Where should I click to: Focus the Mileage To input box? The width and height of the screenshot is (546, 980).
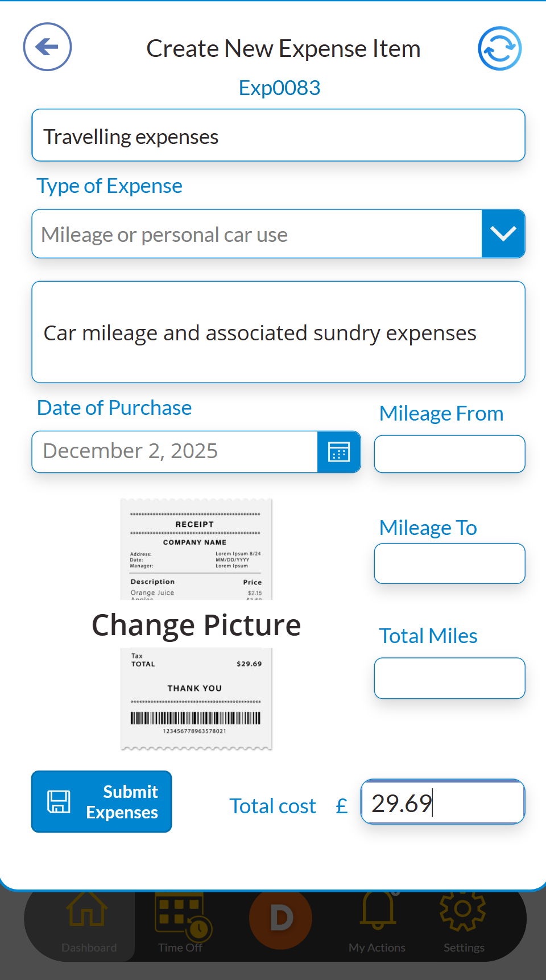tap(449, 563)
